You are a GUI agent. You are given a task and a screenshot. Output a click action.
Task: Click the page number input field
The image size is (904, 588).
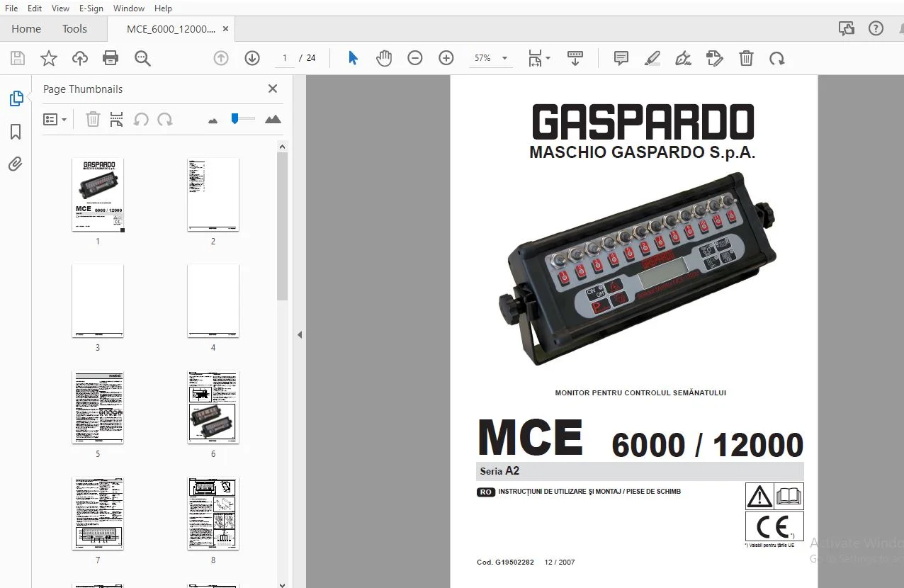285,58
